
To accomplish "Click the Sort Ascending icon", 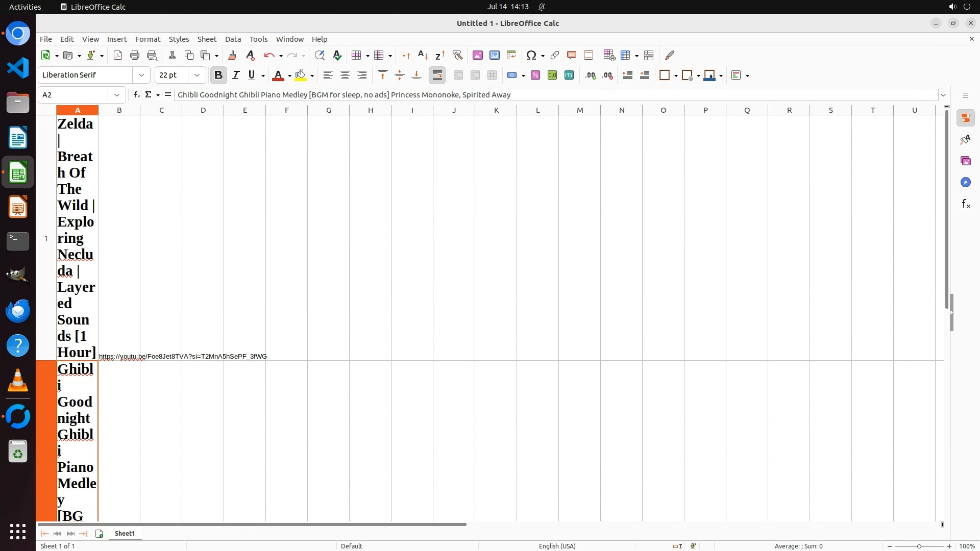I will click(423, 55).
